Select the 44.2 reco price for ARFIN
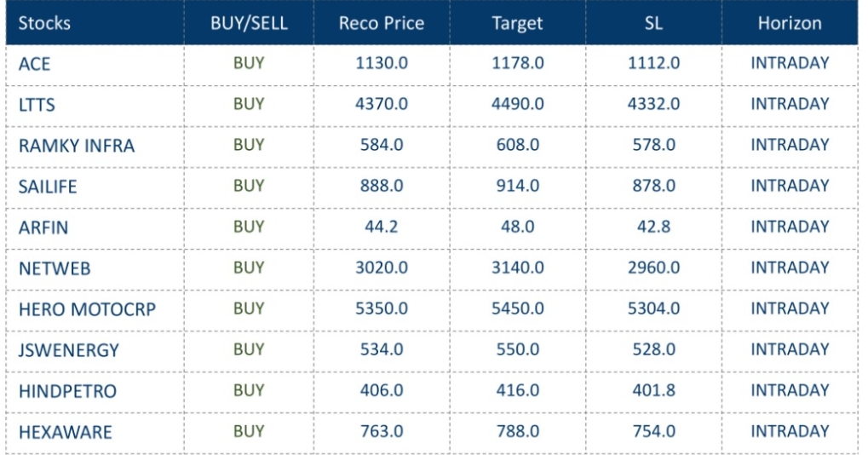Screen dimensions: 868x455 click(382, 227)
